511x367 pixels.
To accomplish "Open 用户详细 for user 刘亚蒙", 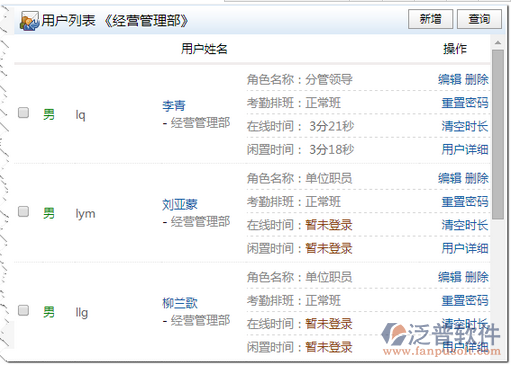I will click(x=465, y=248).
